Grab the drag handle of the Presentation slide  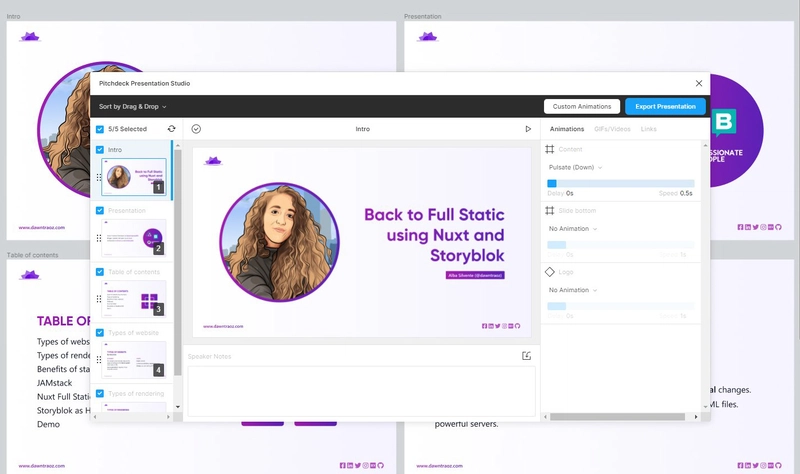click(99, 238)
